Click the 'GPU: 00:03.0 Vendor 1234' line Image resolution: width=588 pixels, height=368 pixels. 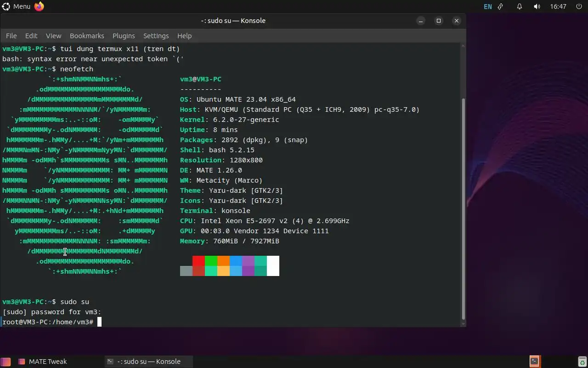(254, 231)
